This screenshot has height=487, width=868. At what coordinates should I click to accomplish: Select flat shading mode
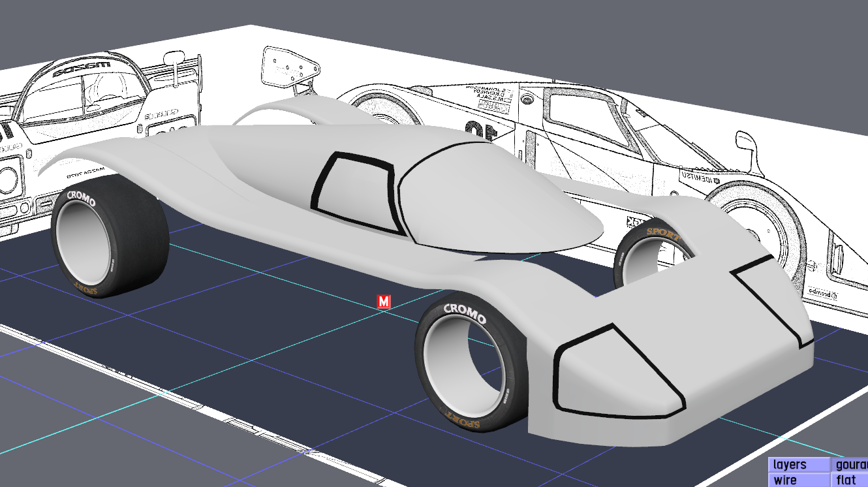pos(849,480)
